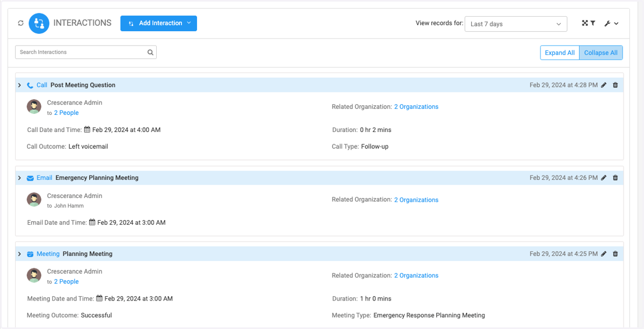Click calendar icon beside Call Date and Time
This screenshot has height=329, width=644.
pyautogui.click(x=87, y=129)
